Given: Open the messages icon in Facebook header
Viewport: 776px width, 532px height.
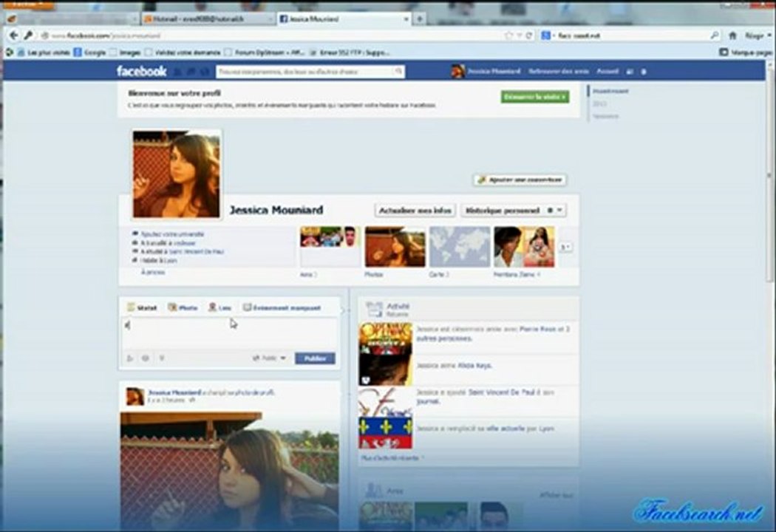Looking at the screenshot, I should click(x=191, y=72).
